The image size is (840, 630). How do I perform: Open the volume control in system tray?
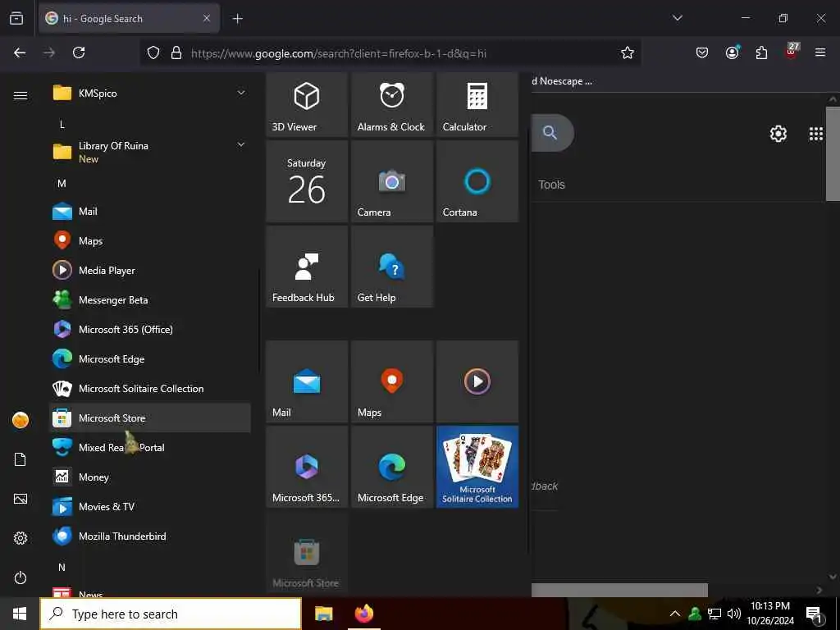(734, 614)
